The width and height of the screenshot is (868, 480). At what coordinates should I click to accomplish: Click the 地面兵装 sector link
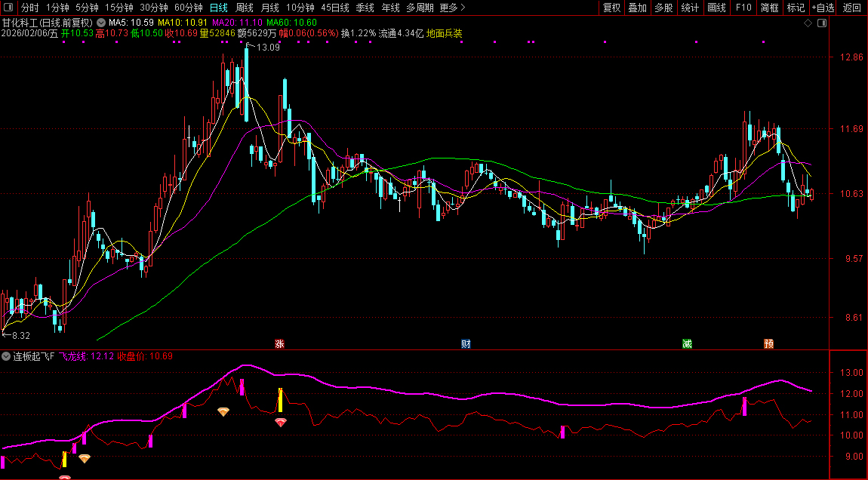(445, 34)
